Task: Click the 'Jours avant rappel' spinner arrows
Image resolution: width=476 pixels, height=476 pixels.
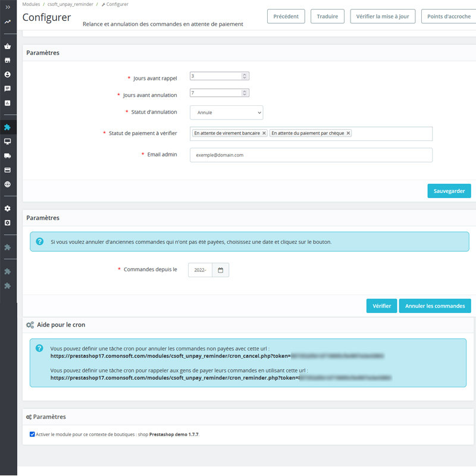Action: point(245,76)
